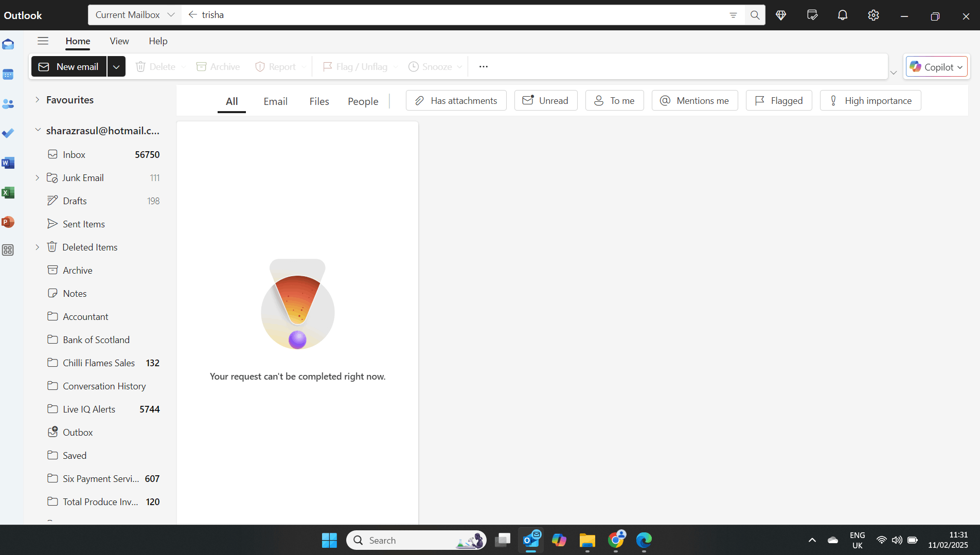
Task: Open the My Day panel
Action: [x=812, y=15]
